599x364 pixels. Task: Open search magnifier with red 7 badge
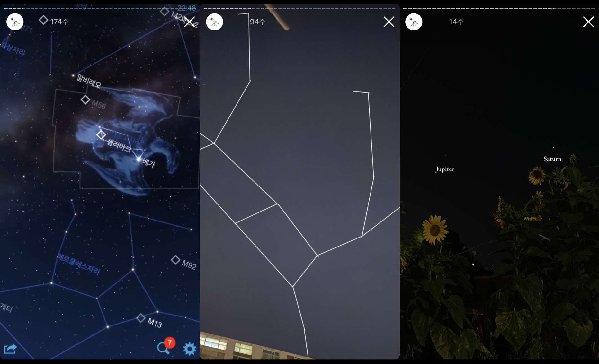point(164,348)
